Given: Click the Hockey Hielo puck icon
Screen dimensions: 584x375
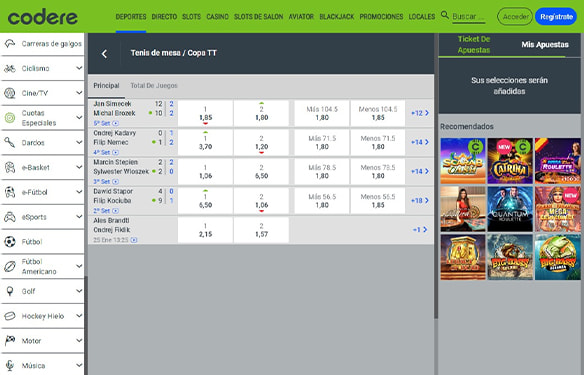Looking at the screenshot, I should 10,316.
